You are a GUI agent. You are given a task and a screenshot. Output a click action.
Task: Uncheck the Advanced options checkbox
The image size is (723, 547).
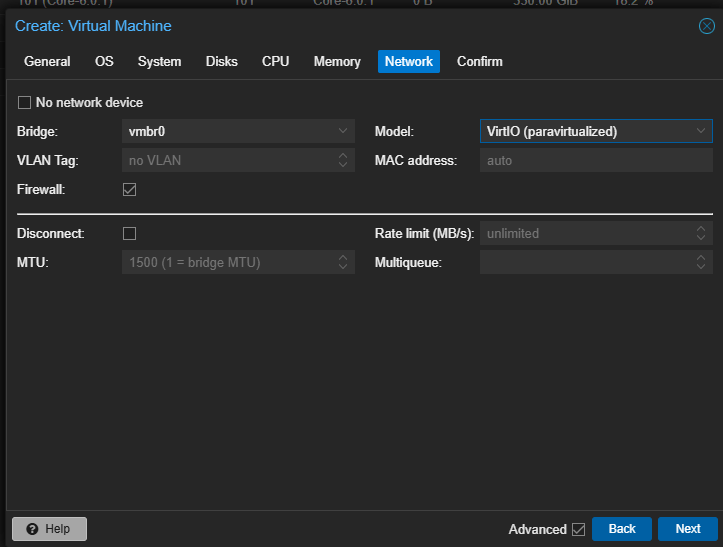pos(578,529)
